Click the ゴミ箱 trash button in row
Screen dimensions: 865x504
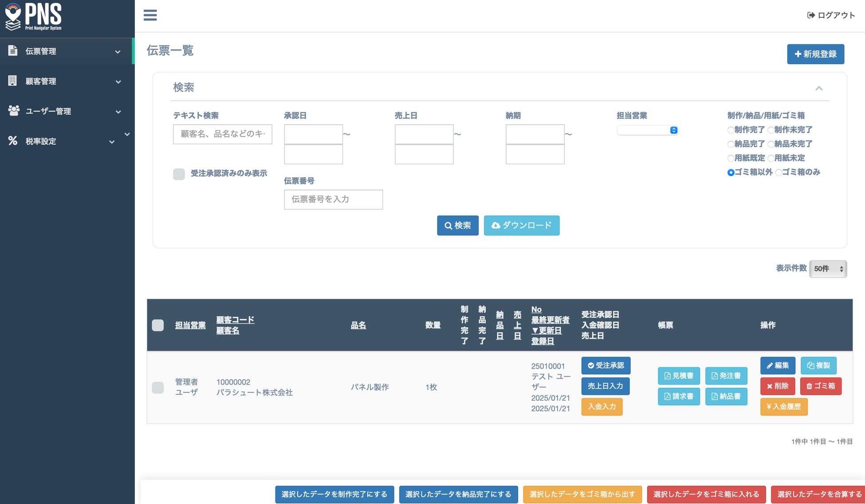(x=821, y=386)
